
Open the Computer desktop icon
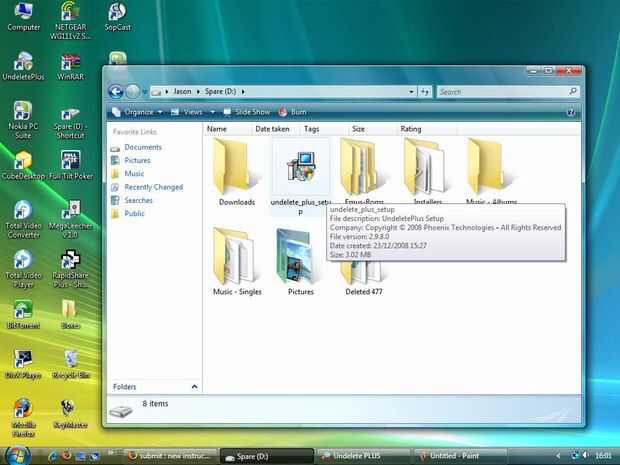click(24, 17)
